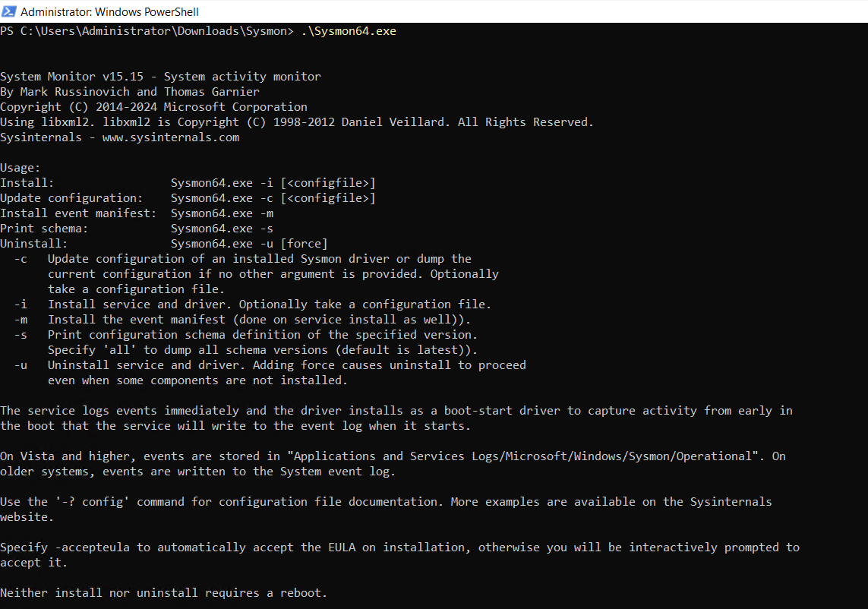Screen dimensions: 868x609
Task: Click the 'Update configuration:' usage label
Action: pyautogui.click(x=71, y=198)
